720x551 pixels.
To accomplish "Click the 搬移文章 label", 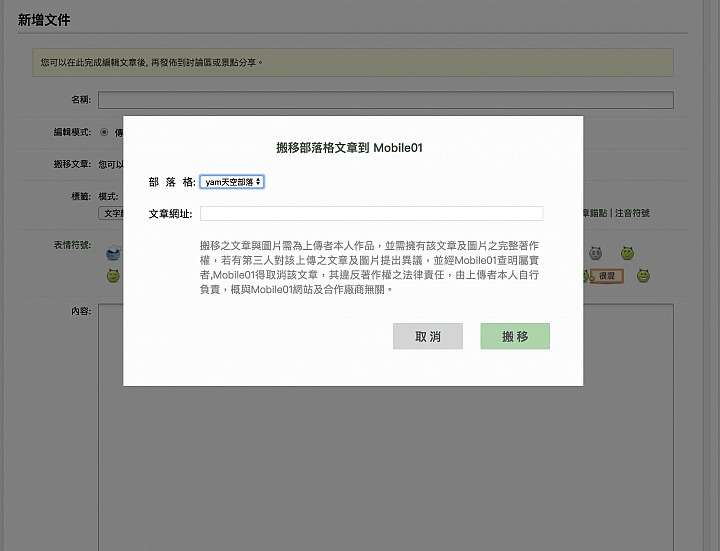I will [x=72, y=164].
